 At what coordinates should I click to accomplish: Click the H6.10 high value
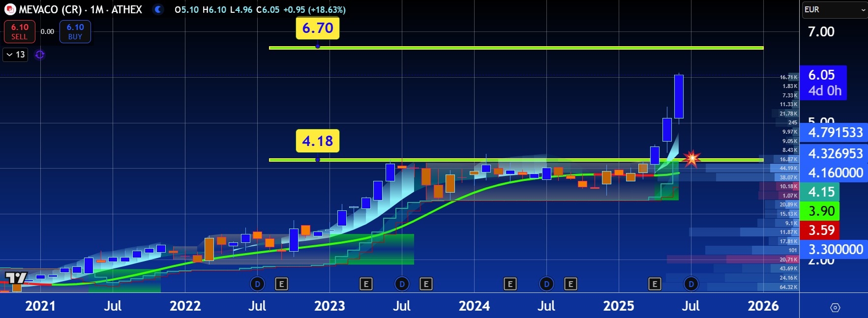pos(215,9)
